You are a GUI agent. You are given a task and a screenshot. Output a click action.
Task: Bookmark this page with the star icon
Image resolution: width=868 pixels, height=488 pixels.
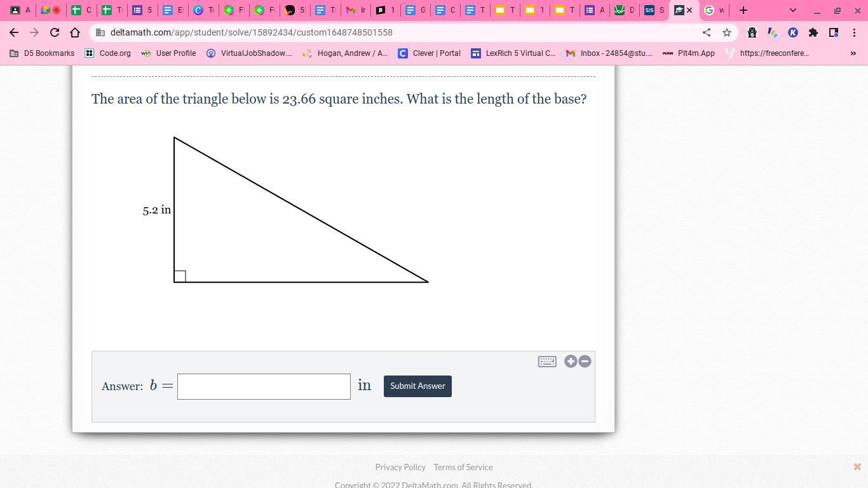tap(727, 32)
